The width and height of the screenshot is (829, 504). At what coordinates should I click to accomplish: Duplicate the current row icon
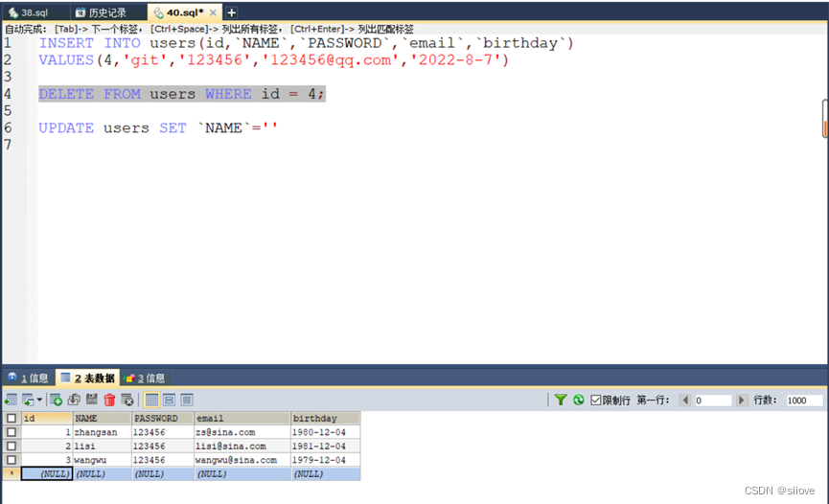coord(74,400)
